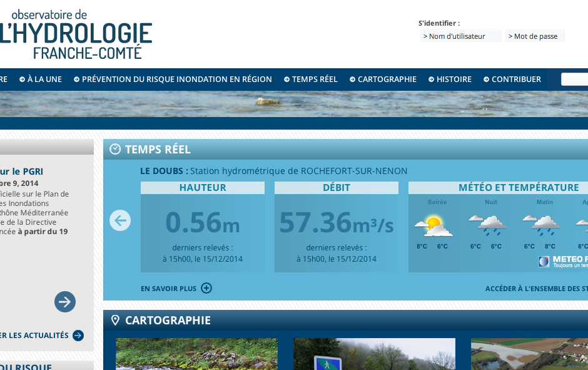Open the Temps réel menu item

pyautogui.click(x=310, y=79)
